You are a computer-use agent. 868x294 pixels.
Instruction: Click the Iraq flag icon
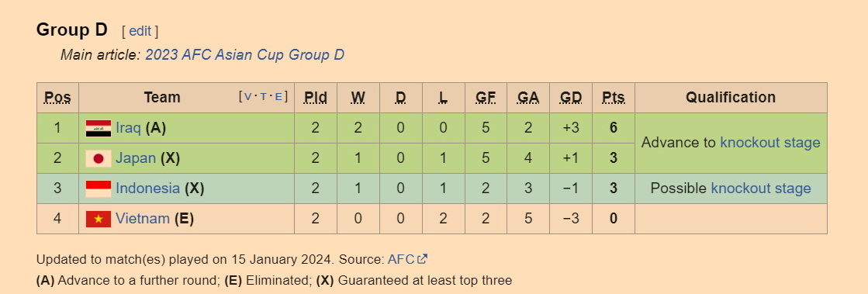[x=99, y=128]
